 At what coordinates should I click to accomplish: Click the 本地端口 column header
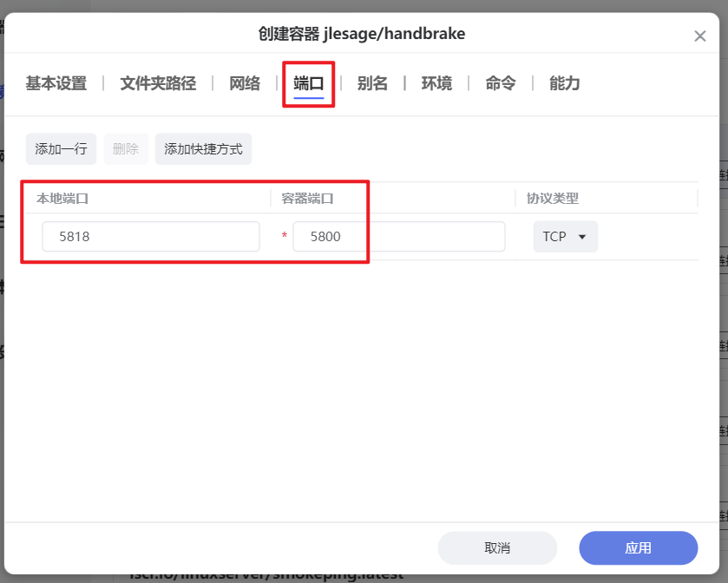(x=62, y=199)
